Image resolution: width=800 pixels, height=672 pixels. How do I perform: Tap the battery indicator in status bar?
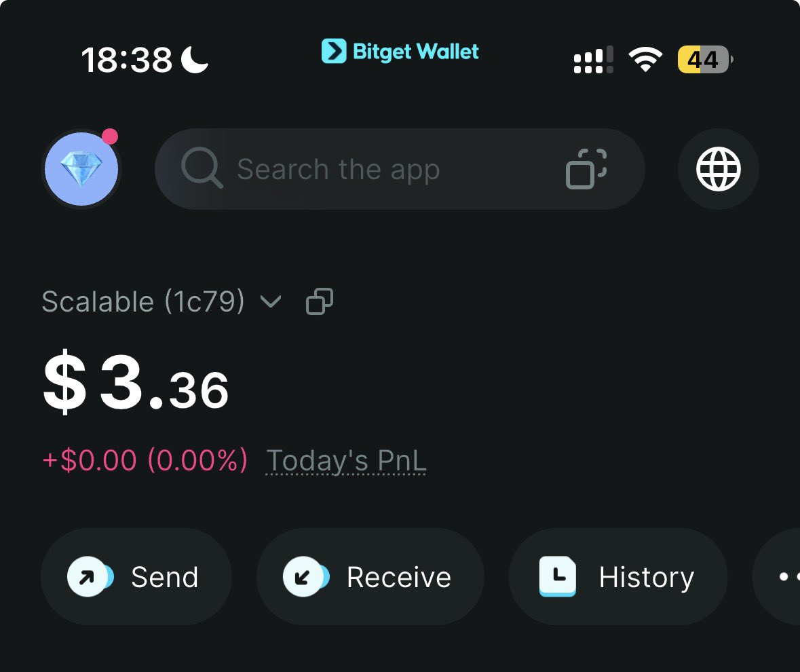704,60
